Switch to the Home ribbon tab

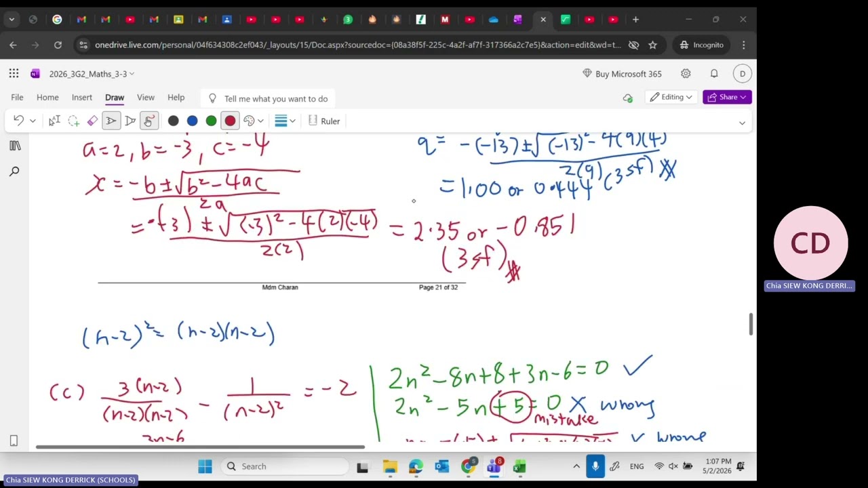[x=47, y=98]
